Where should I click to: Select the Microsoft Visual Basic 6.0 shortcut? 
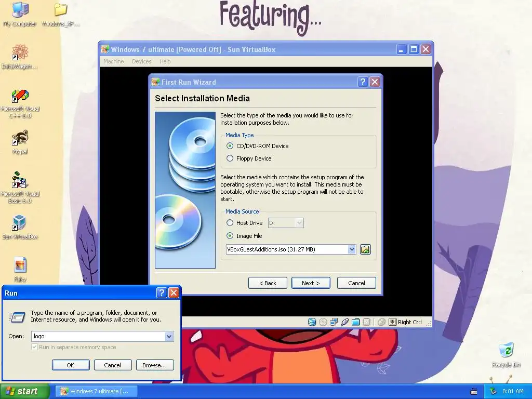click(x=20, y=188)
